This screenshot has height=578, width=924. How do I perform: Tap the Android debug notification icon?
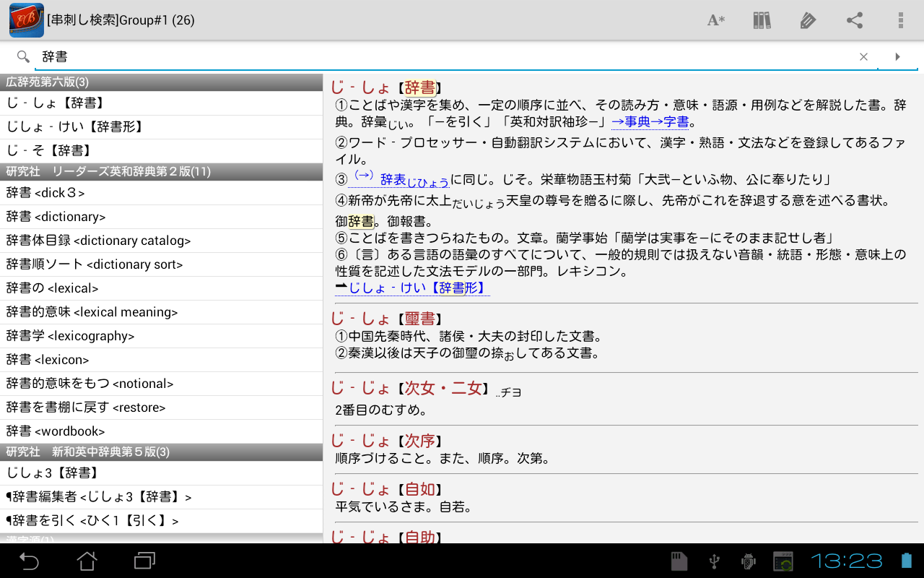(x=748, y=561)
